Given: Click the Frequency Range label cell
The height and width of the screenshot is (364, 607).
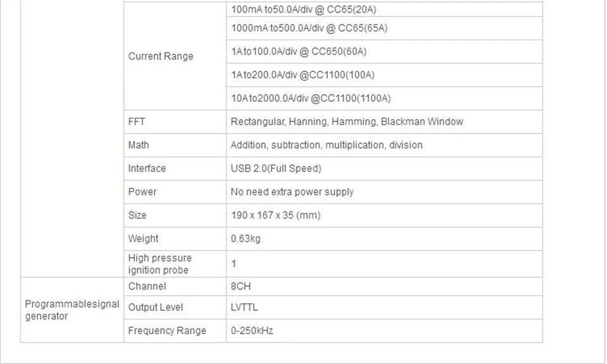Looking at the screenshot, I should coord(175,330).
